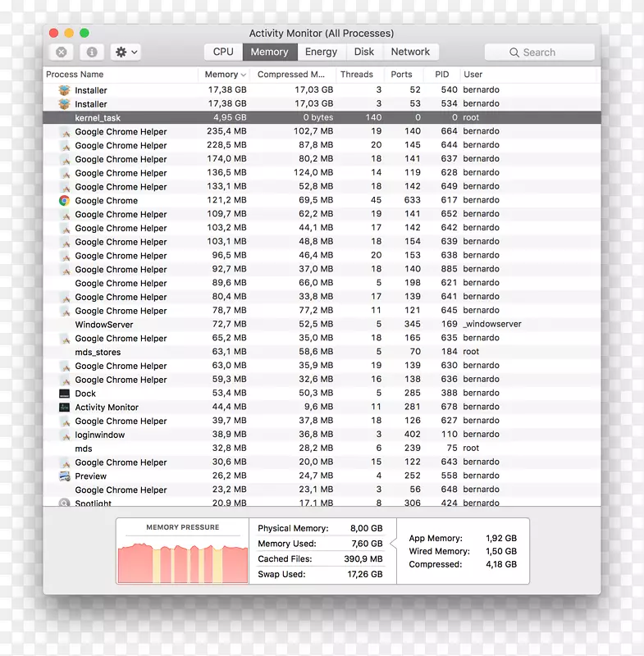The width and height of the screenshot is (644, 656).
Task: Select the Network tab
Action: 410,52
